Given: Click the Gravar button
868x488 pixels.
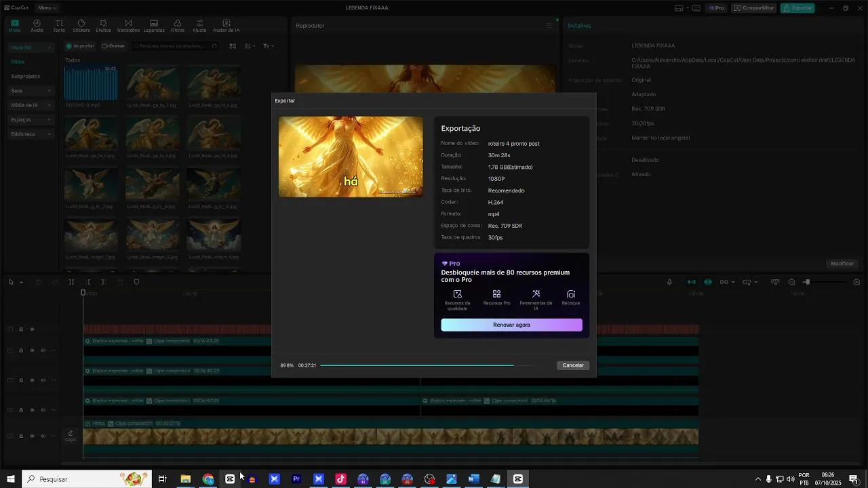Looking at the screenshot, I should pos(113,46).
